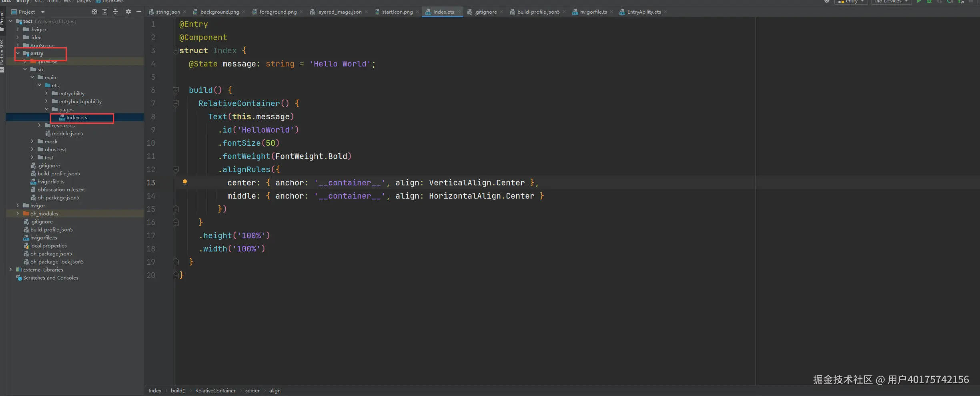Click the Run green play icon

pos(919,2)
